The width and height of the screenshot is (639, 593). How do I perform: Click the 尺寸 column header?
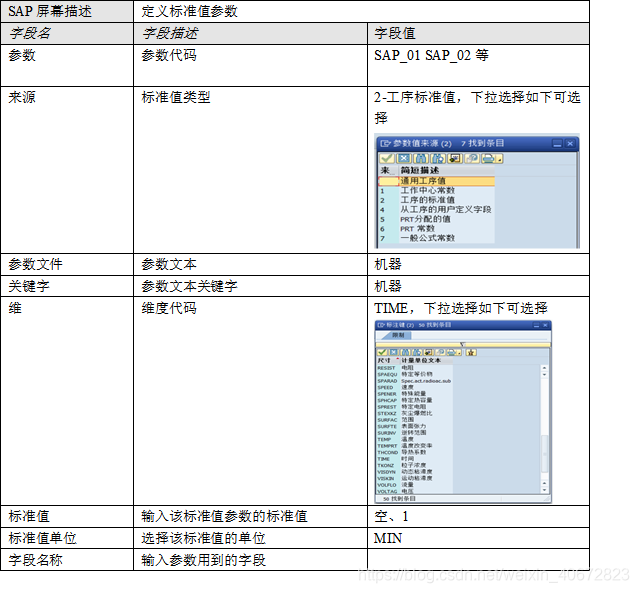(x=387, y=360)
